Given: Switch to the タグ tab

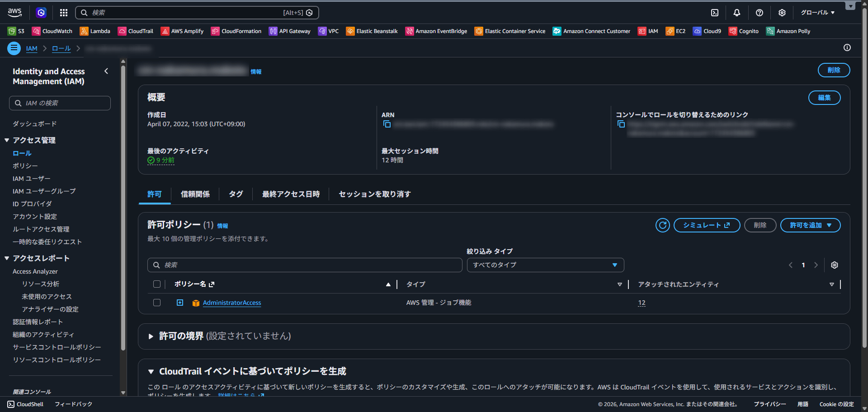Looking at the screenshot, I should click(236, 194).
